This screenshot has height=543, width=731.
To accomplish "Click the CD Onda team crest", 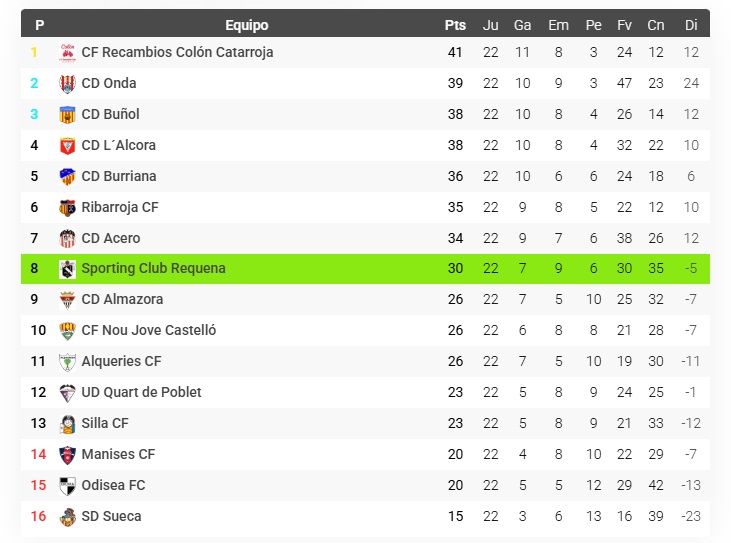I will pyautogui.click(x=68, y=83).
